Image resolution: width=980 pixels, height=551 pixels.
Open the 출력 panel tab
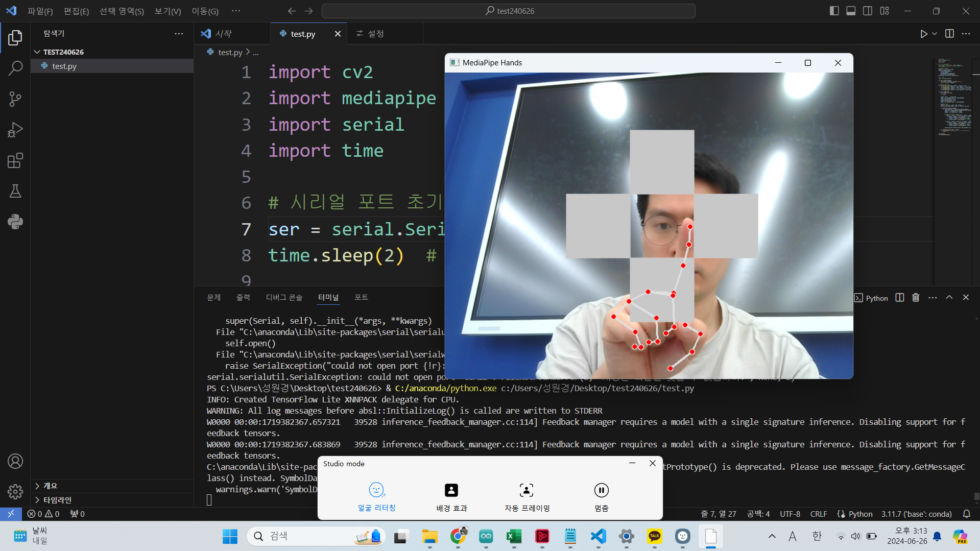click(x=243, y=298)
